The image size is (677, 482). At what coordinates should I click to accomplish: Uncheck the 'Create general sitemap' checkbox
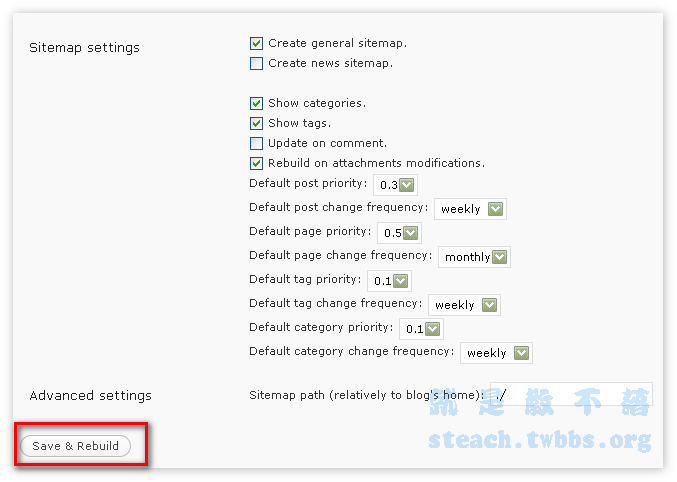(x=257, y=44)
